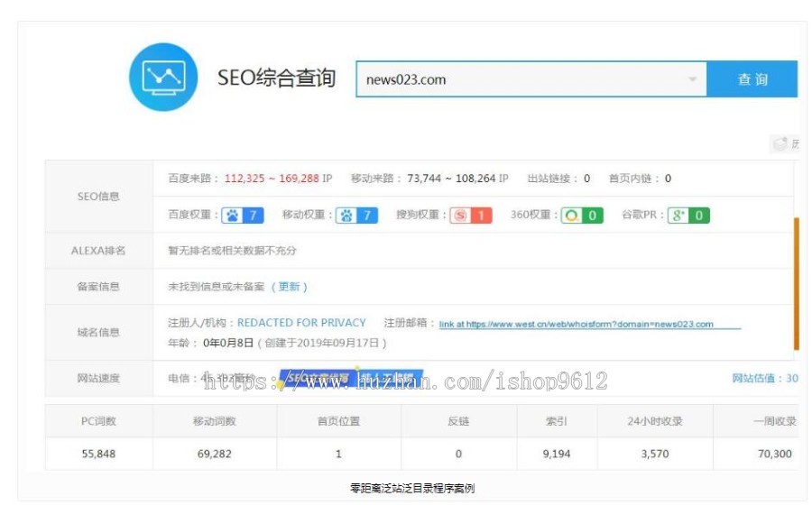Click the 首页位置 value 1
812x505 pixels.
pos(338,454)
